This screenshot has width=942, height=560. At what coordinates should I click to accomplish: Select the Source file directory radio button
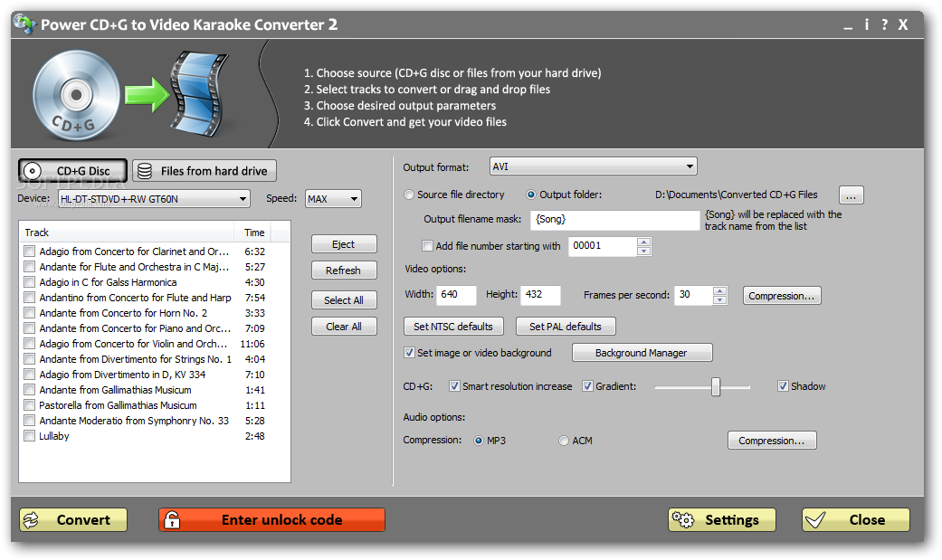[409, 195]
